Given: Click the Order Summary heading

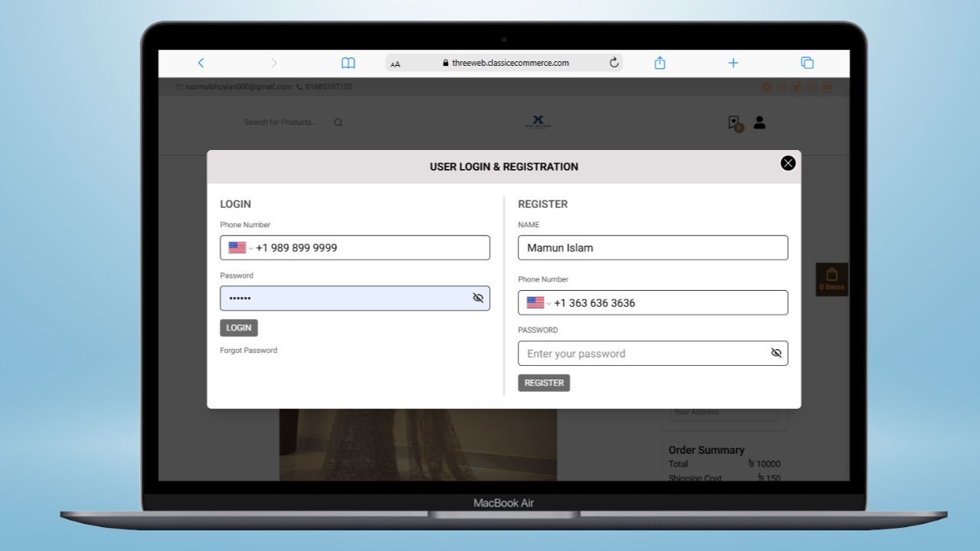Looking at the screenshot, I should [x=707, y=450].
